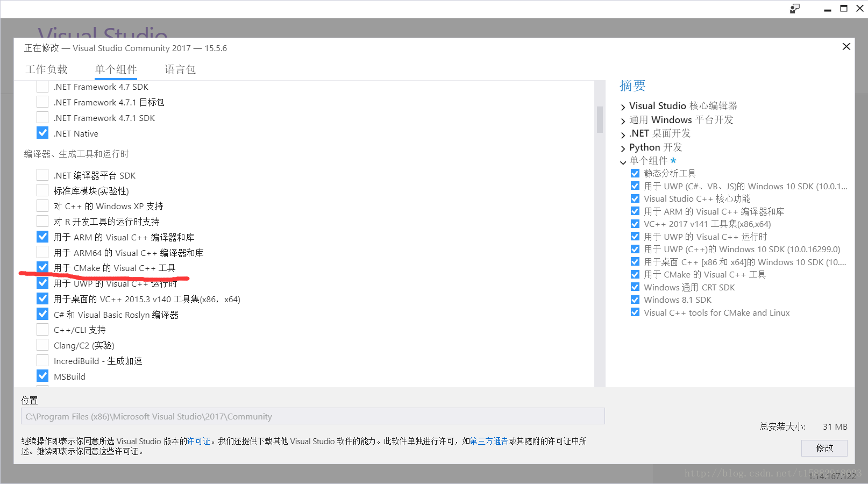Click the component list scrollbar thumb
Screen dimensions: 868x484
600,119
